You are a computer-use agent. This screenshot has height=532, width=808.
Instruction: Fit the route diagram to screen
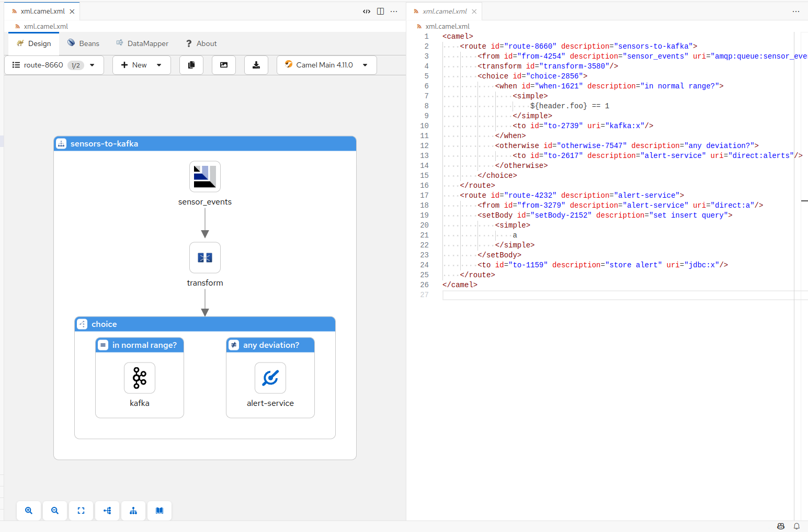click(81, 511)
